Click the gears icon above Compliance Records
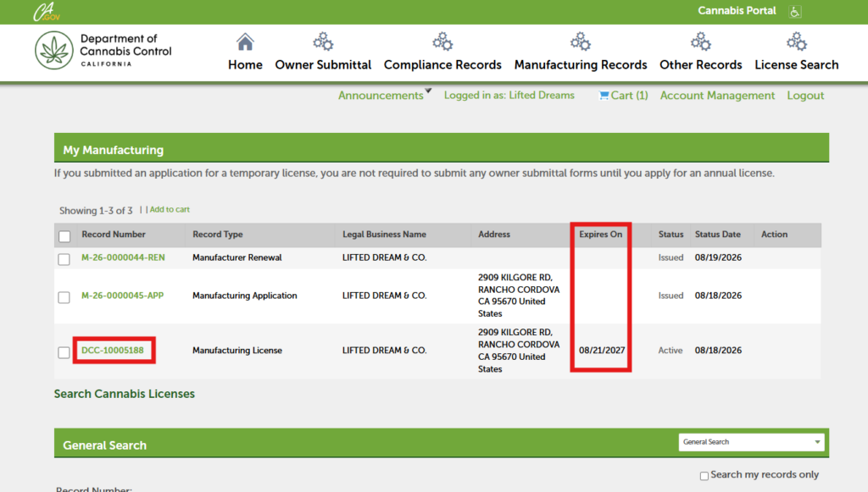868x492 pixels. click(442, 41)
